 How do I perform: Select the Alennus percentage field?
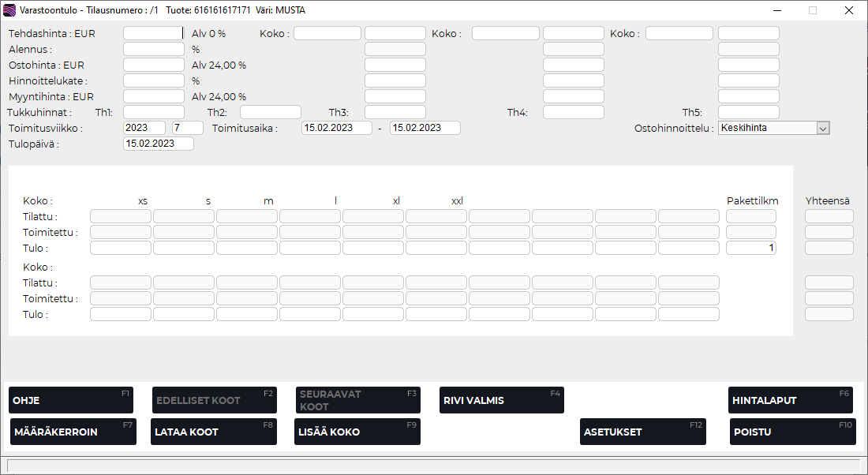pyautogui.click(x=153, y=50)
